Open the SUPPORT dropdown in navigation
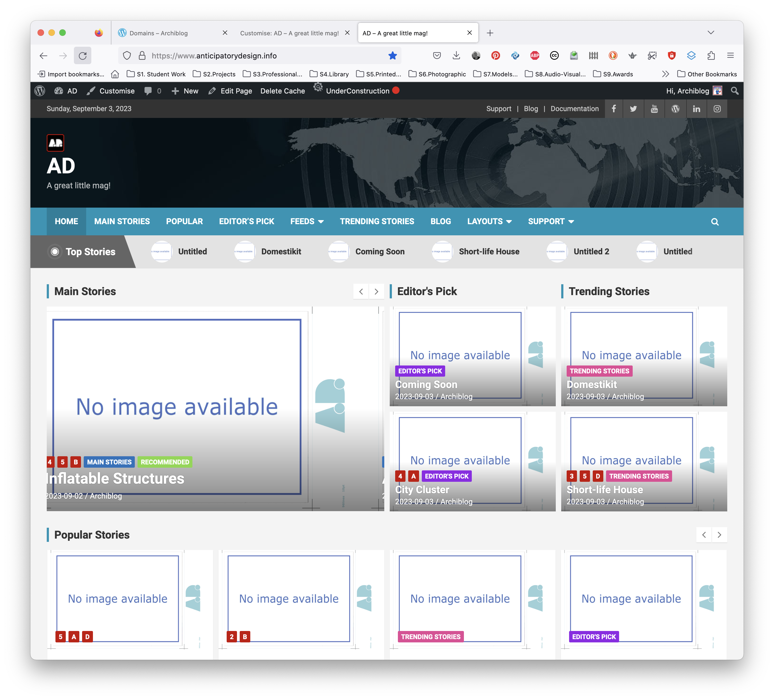Image resolution: width=774 pixels, height=700 pixels. click(x=551, y=221)
